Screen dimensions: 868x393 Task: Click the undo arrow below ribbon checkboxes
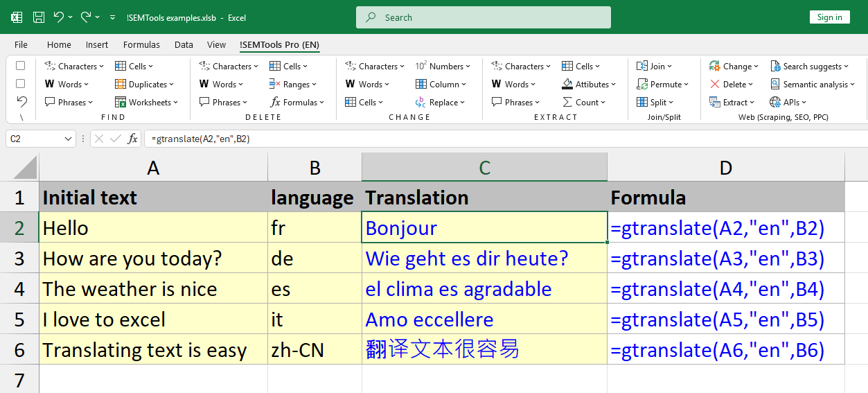coord(21,102)
